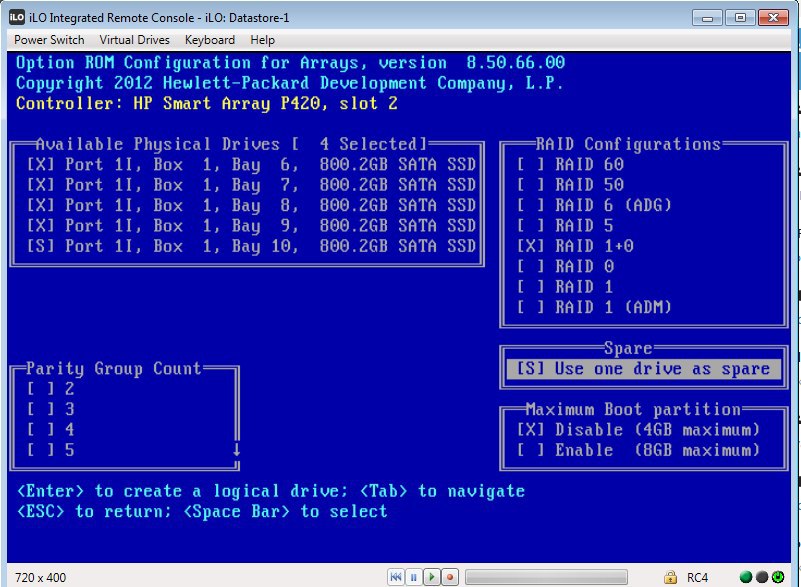Select the RAID 0 option

point(565,267)
